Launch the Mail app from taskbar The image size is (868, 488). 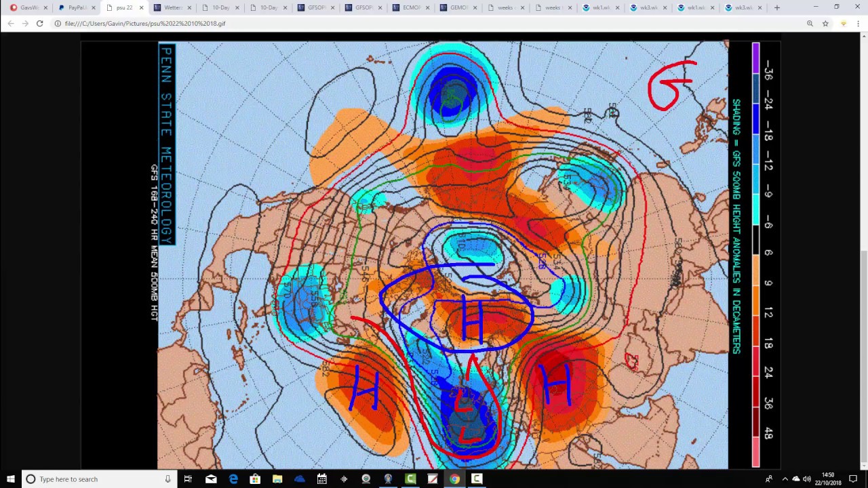211,479
